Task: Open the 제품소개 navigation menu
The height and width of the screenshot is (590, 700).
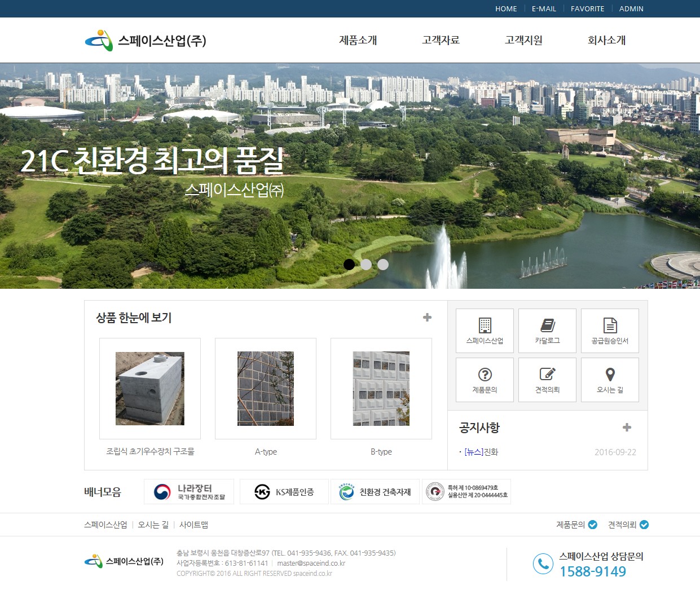Action: coord(358,41)
